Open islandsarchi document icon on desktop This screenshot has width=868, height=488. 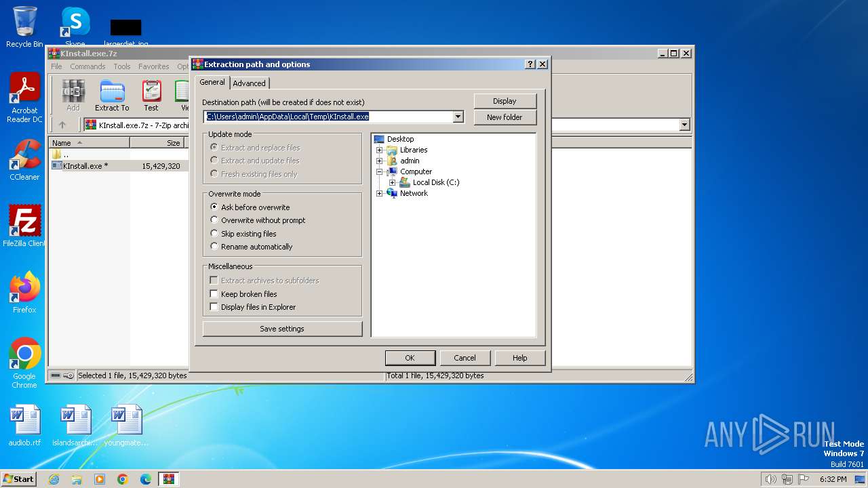[x=75, y=426]
